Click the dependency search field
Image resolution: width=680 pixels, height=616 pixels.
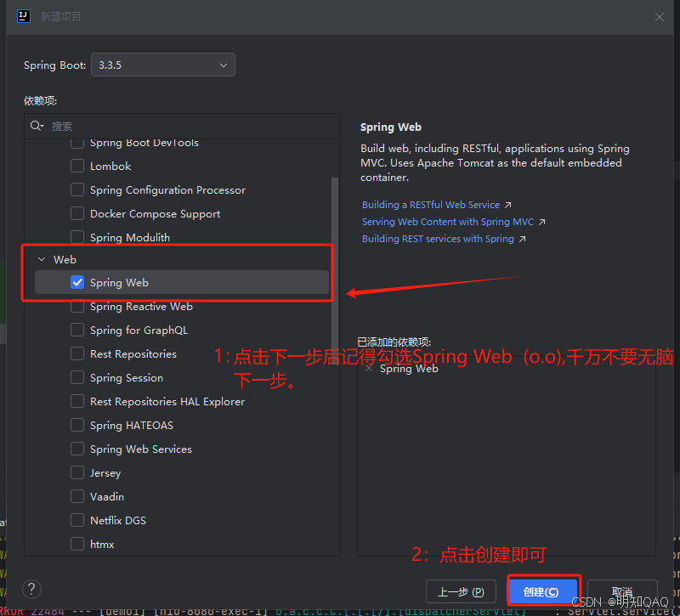182,126
